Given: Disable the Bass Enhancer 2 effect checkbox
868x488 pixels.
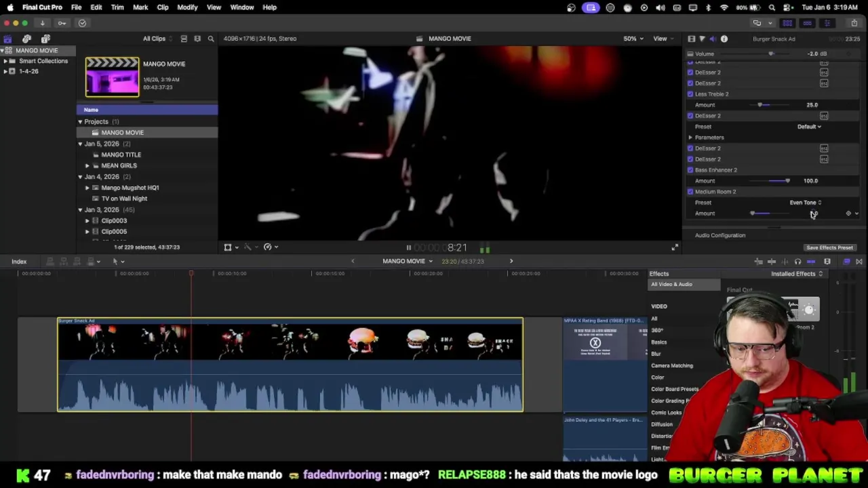Looking at the screenshot, I should pos(690,170).
